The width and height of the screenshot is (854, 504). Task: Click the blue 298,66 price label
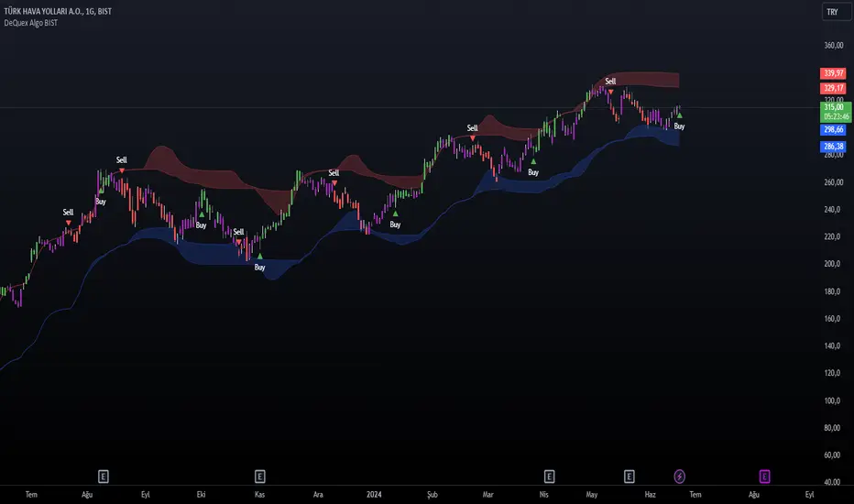click(x=833, y=130)
